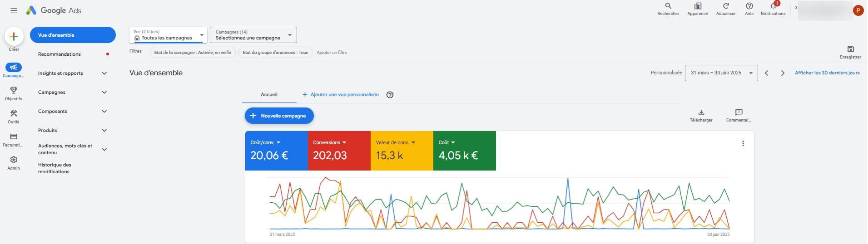Open the Conversions metric dropdown
868x244 pixels.
[x=330, y=142]
